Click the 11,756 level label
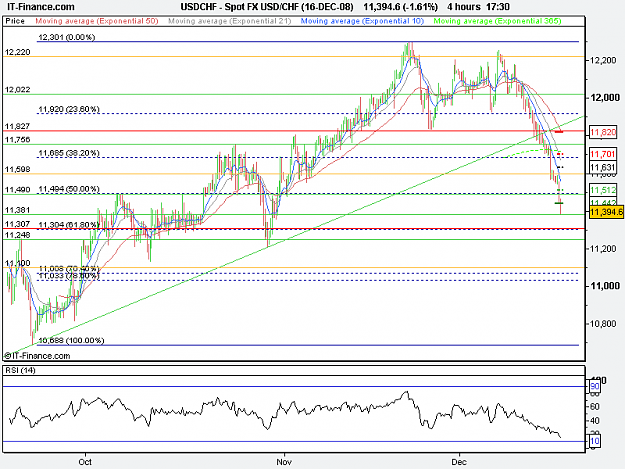This screenshot has height=469, width=625. pyautogui.click(x=18, y=139)
